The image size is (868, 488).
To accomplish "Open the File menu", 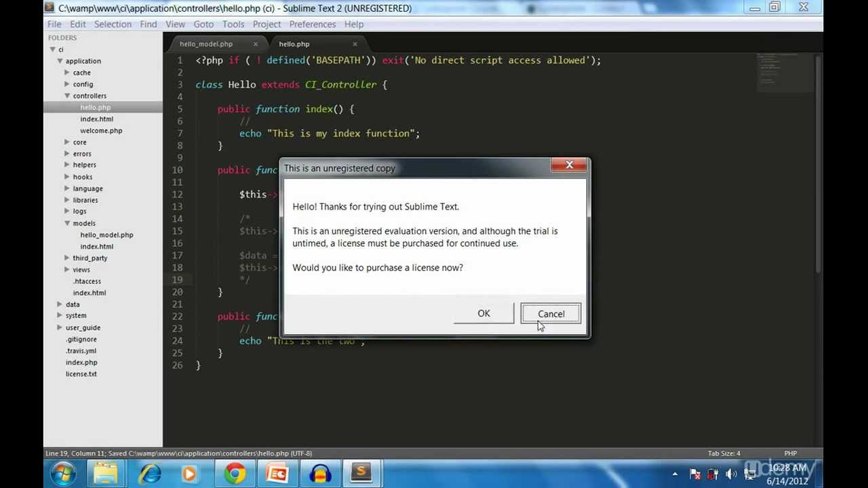I will [54, 24].
